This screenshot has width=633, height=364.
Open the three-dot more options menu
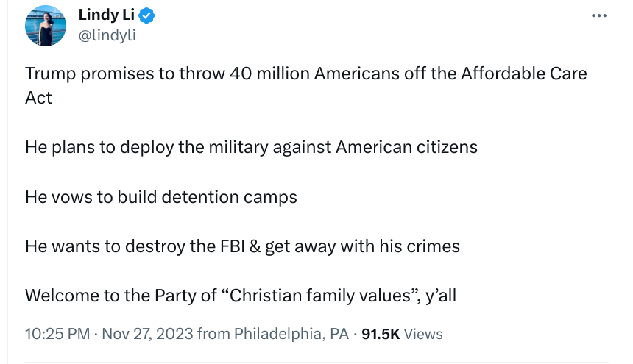point(599,16)
